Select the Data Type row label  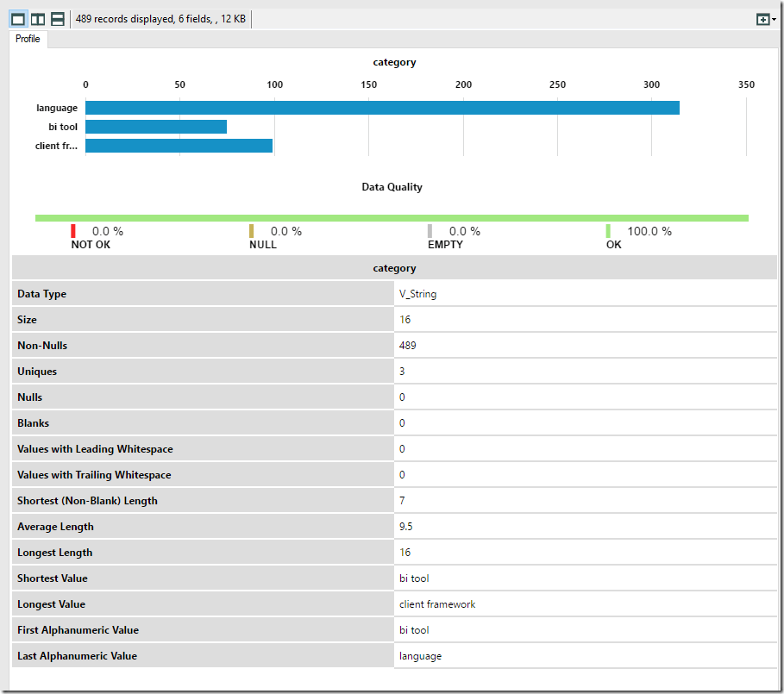42,294
